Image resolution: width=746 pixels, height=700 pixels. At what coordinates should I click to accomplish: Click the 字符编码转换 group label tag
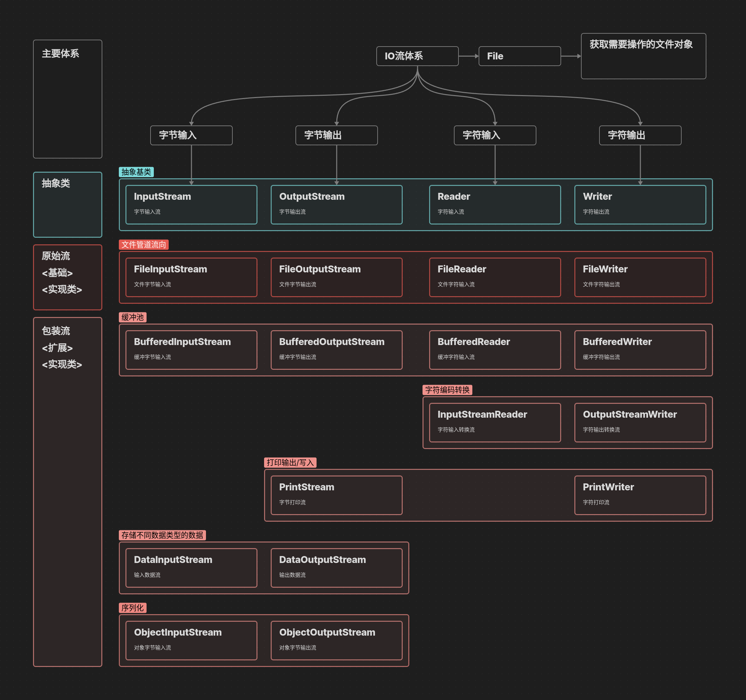pyautogui.click(x=447, y=390)
